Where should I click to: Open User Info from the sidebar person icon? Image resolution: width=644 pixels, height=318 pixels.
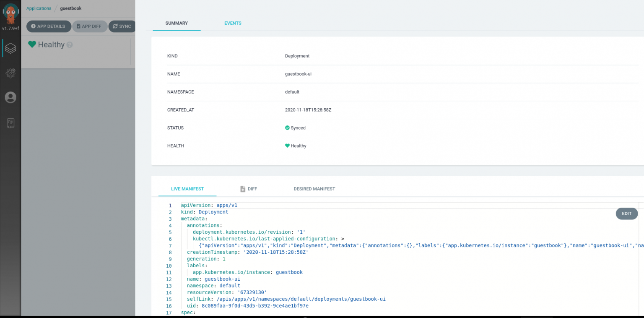point(10,97)
